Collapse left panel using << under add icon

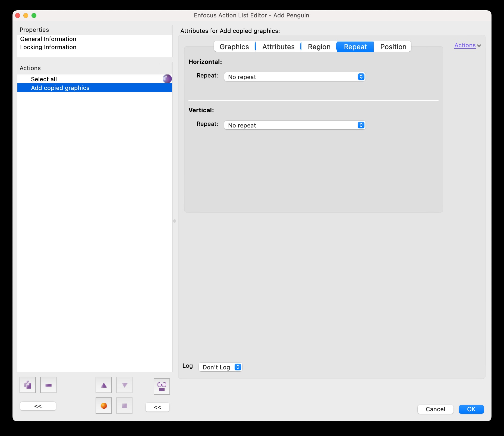click(x=38, y=406)
